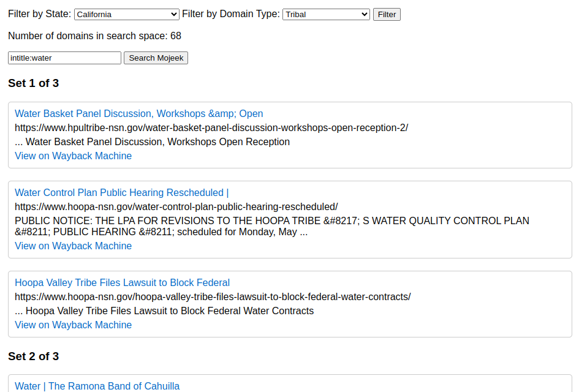Click the Search Mojeek button
579x392 pixels.
click(x=156, y=58)
